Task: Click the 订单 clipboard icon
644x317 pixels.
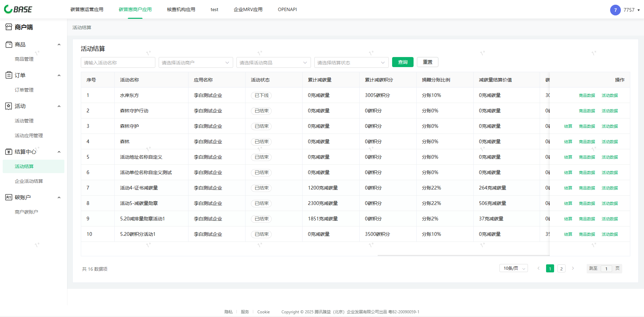Action: pyautogui.click(x=9, y=75)
